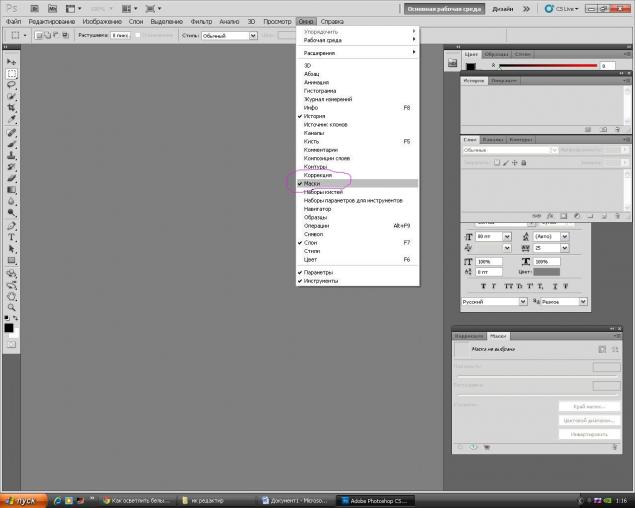Select the Hand tool

pyautogui.click(x=11, y=296)
